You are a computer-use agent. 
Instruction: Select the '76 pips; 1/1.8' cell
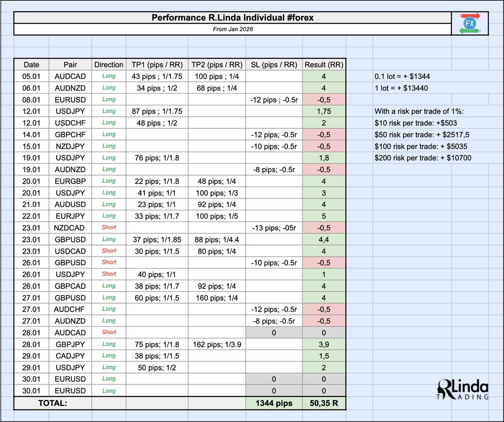click(x=157, y=158)
